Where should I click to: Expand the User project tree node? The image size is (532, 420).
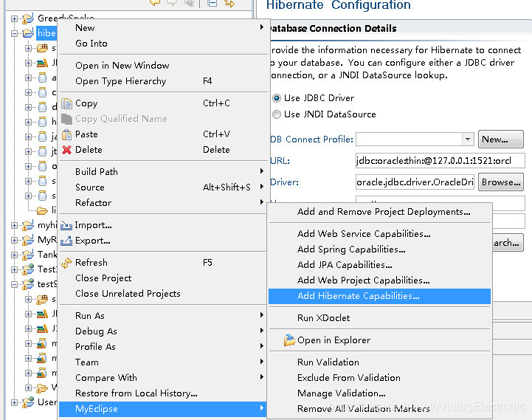point(14,403)
